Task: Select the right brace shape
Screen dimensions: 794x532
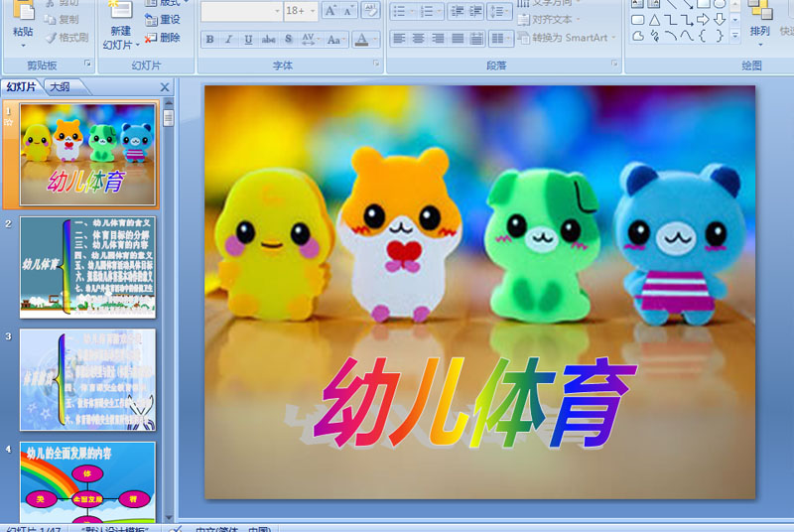Action: pos(719,36)
